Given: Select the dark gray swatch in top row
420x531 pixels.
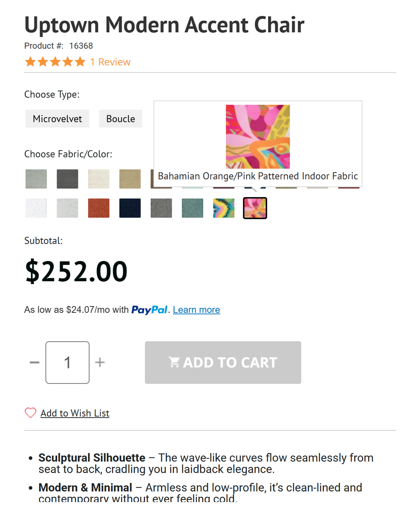Looking at the screenshot, I should tap(67, 179).
